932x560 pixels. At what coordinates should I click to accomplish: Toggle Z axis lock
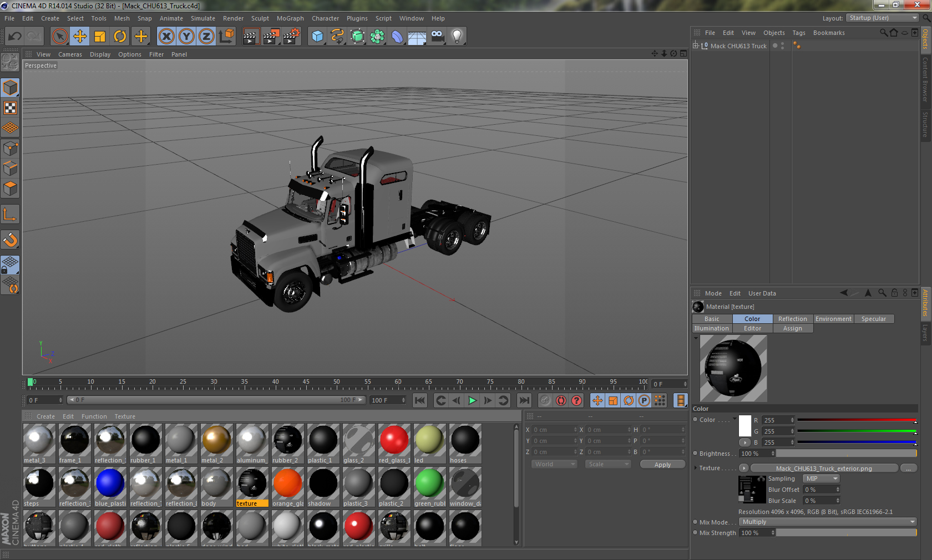tap(206, 37)
